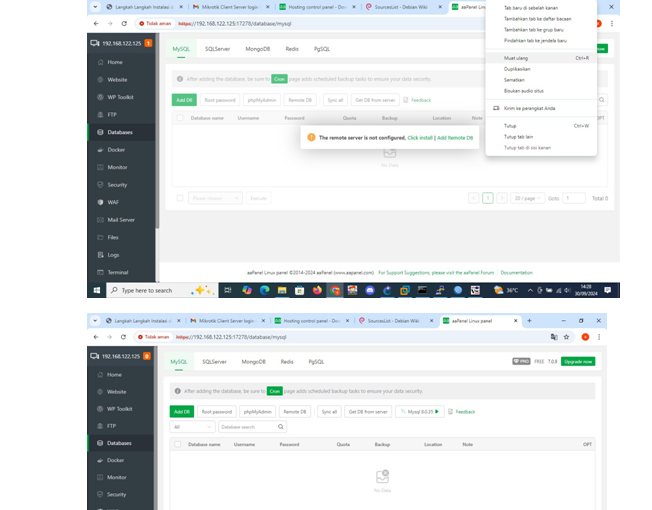Expand tab search chevron in upper browser
This screenshot has width=652, height=510.
click(95, 7)
